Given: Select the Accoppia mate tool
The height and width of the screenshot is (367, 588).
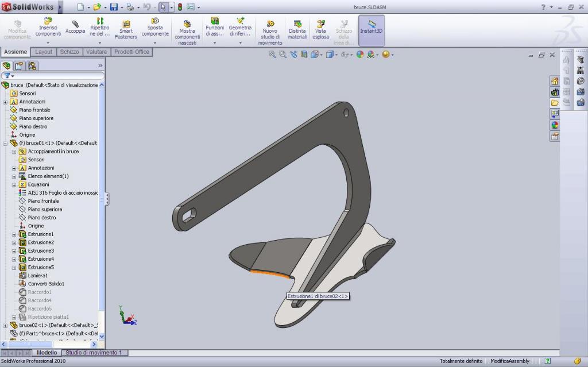Looking at the screenshot, I should [75, 27].
